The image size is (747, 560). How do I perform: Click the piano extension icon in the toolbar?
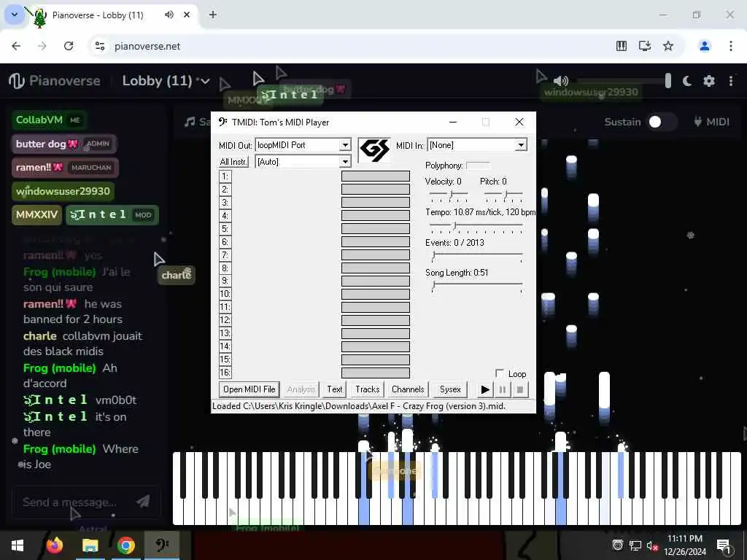[622, 46]
